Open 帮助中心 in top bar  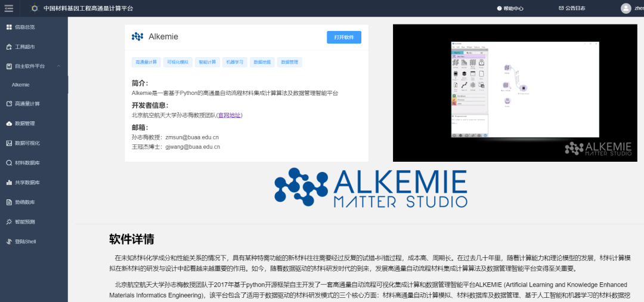pos(510,8)
